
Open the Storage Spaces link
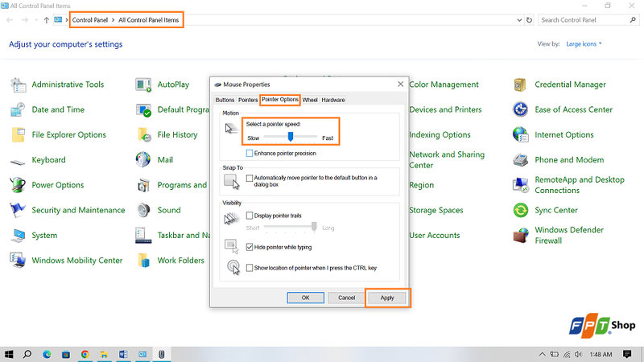coord(436,210)
